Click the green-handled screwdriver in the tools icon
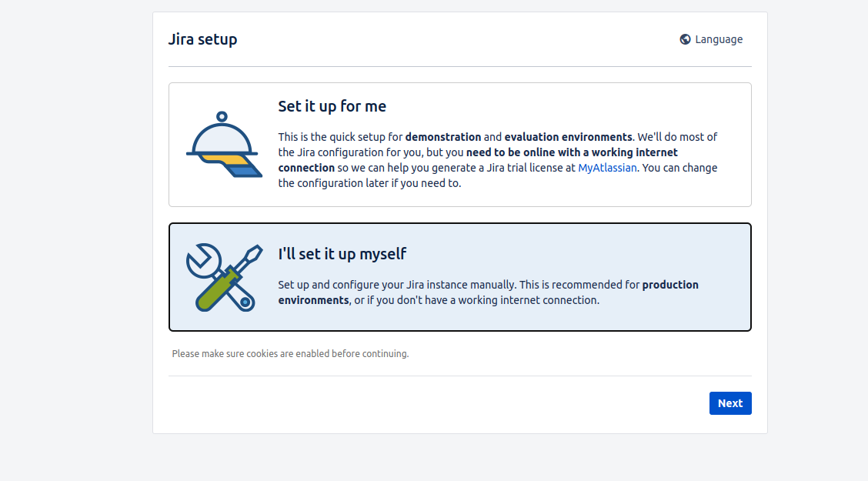 tap(228, 279)
